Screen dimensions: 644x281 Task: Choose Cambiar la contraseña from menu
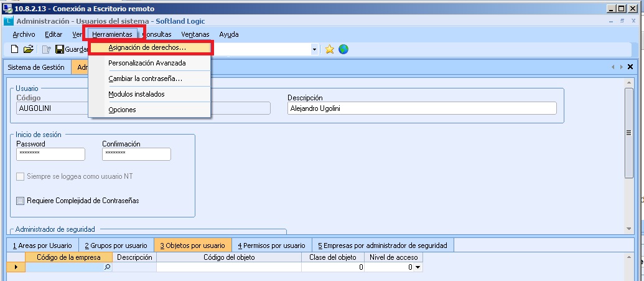click(145, 79)
